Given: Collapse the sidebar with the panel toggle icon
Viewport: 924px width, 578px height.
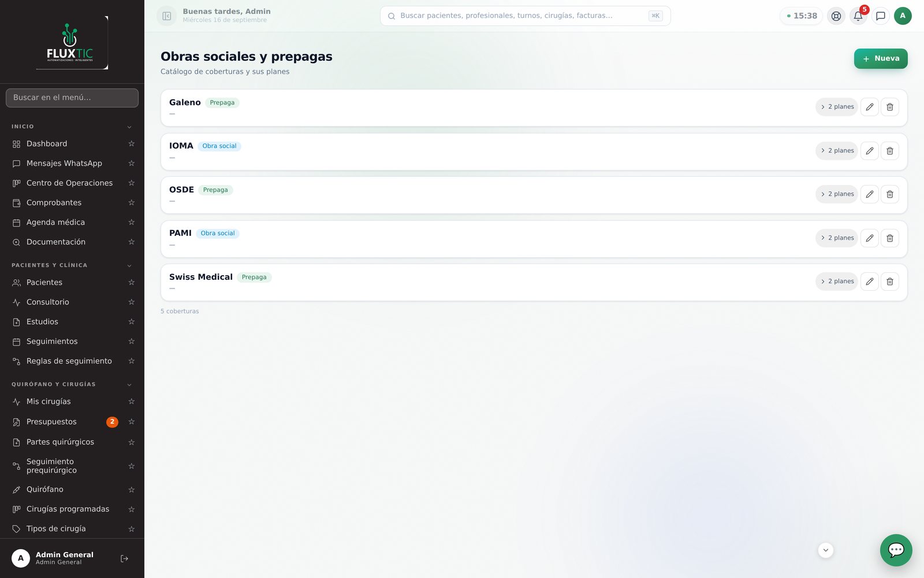Looking at the screenshot, I should coord(166,16).
